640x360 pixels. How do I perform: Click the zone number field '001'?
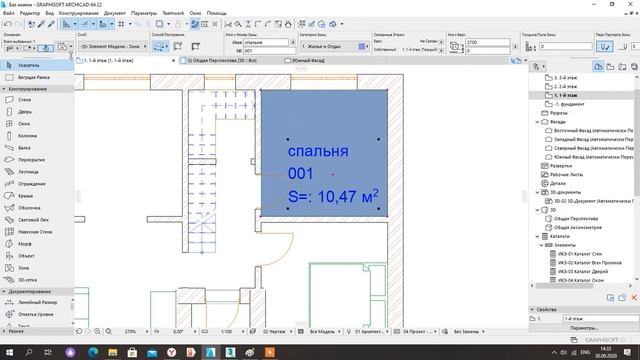269,51
